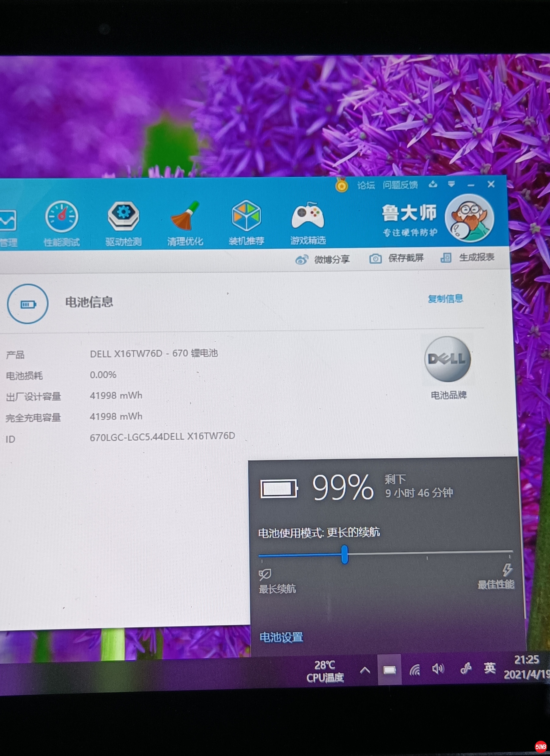Click 生成报表 to generate report

click(468, 257)
